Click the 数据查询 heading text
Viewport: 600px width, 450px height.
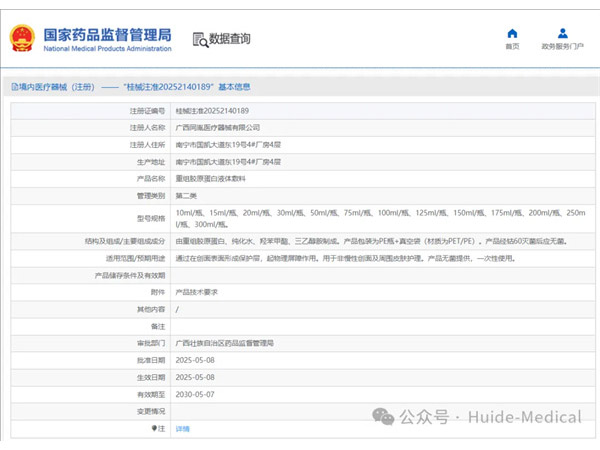[229, 39]
